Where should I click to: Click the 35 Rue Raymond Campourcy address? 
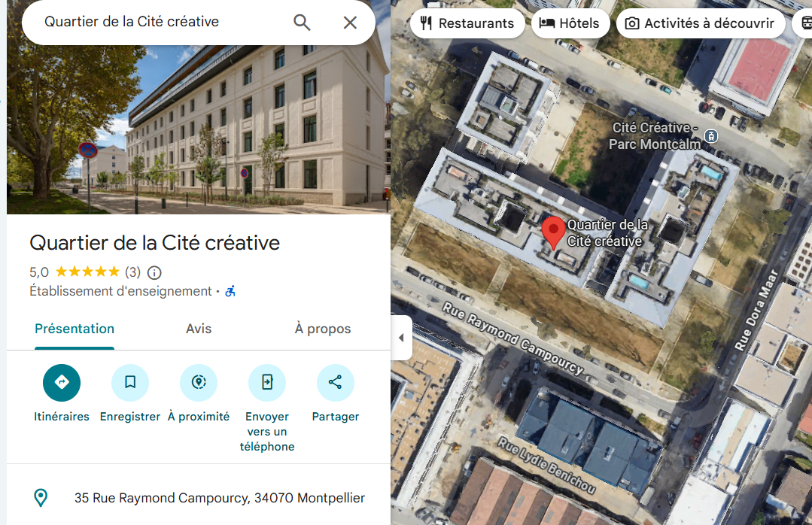(220, 498)
